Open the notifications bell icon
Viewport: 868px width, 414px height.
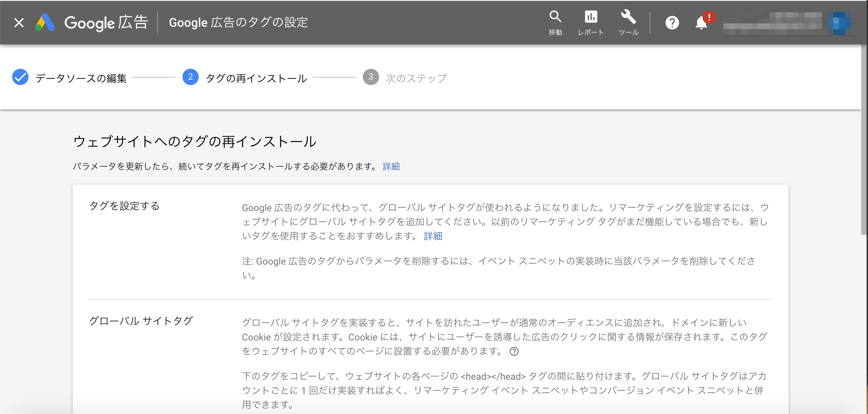tap(701, 24)
